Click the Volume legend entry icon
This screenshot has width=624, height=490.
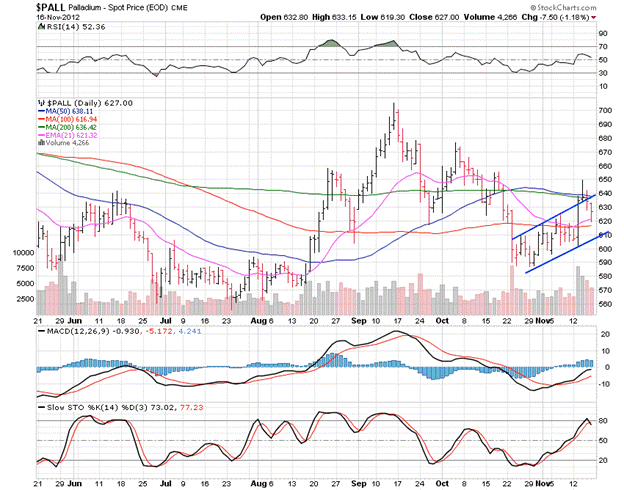point(40,149)
